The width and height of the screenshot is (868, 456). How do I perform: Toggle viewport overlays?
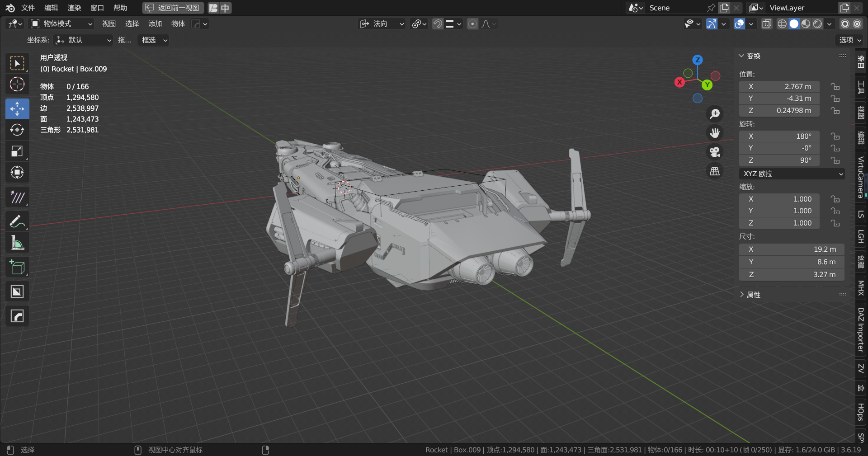[739, 24]
